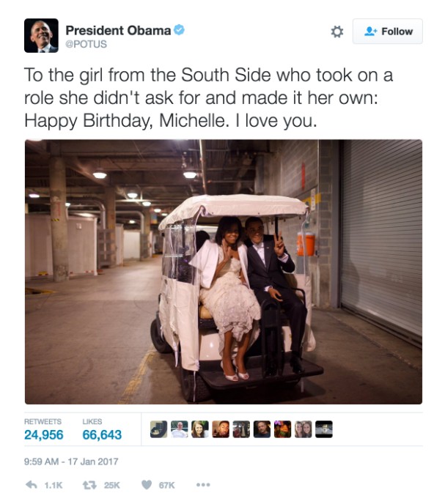Screen dimensions: 445x504
Task: Like the tweet with heart icon
Action: pyautogui.click(x=147, y=485)
